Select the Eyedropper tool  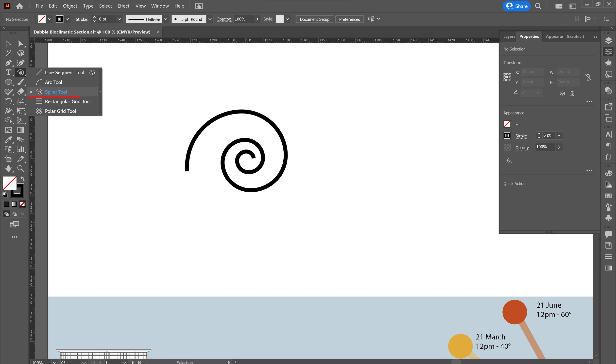pyautogui.click(x=8, y=140)
